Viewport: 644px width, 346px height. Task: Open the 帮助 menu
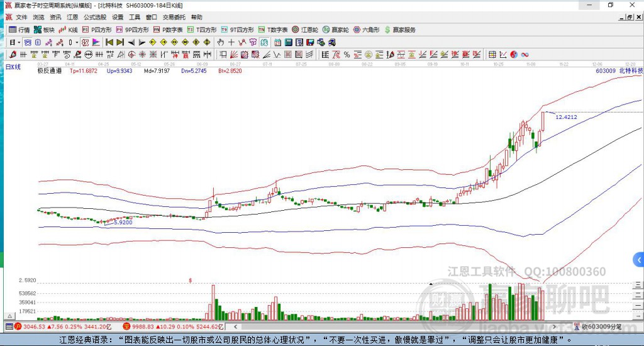pyautogui.click(x=197, y=17)
